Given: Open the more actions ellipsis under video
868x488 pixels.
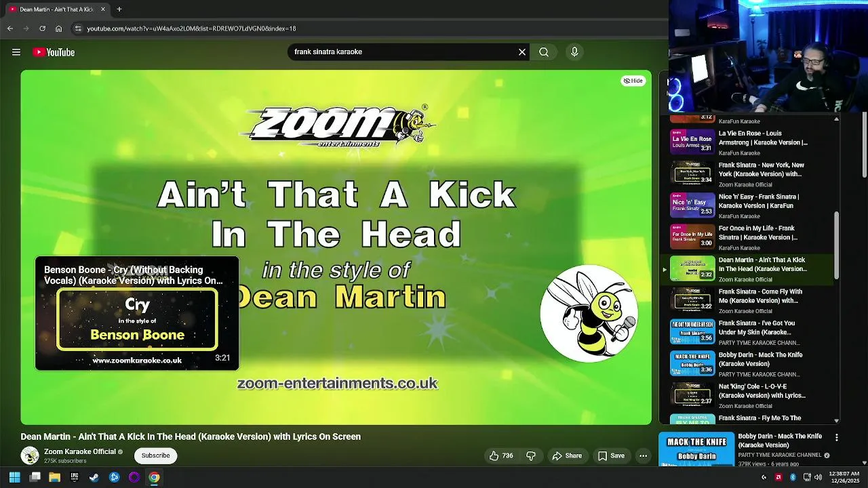Looking at the screenshot, I should point(643,455).
